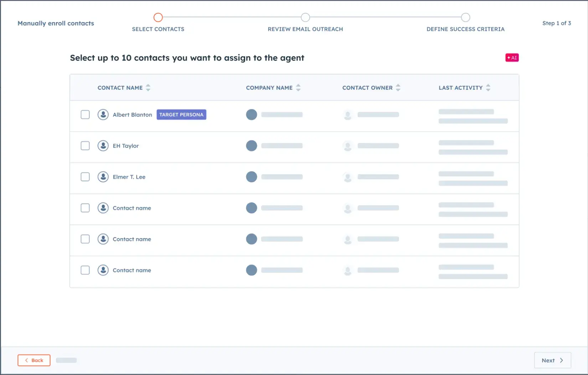588x375 pixels.
Task: Click EH Taylor's contact avatar icon
Action: click(x=103, y=145)
